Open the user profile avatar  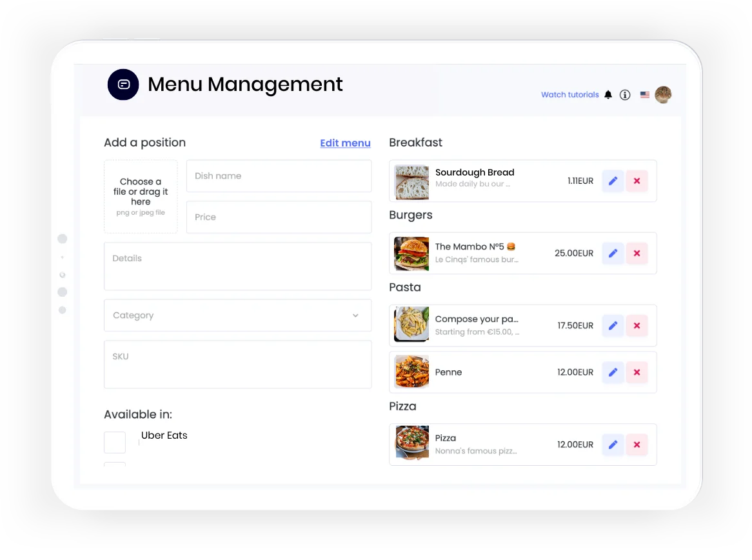pos(663,95)
